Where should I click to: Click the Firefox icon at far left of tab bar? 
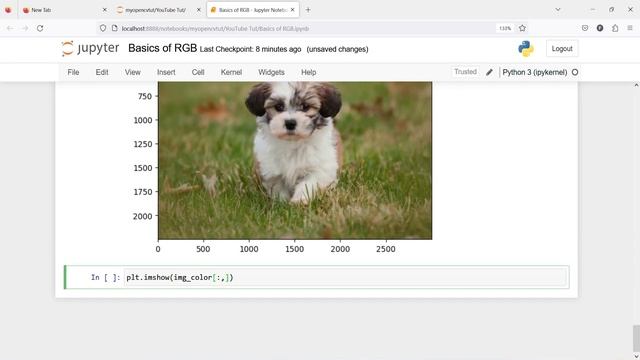[x=8, y=10]
